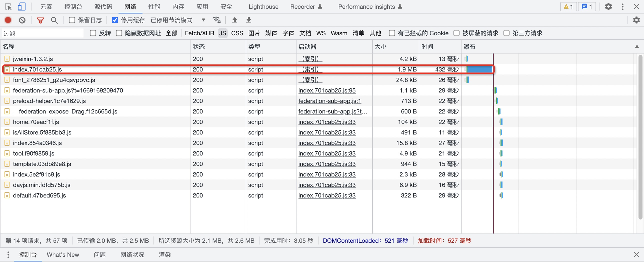Select the CSS resource type filter
644x262 pixels.
point(237,33)
